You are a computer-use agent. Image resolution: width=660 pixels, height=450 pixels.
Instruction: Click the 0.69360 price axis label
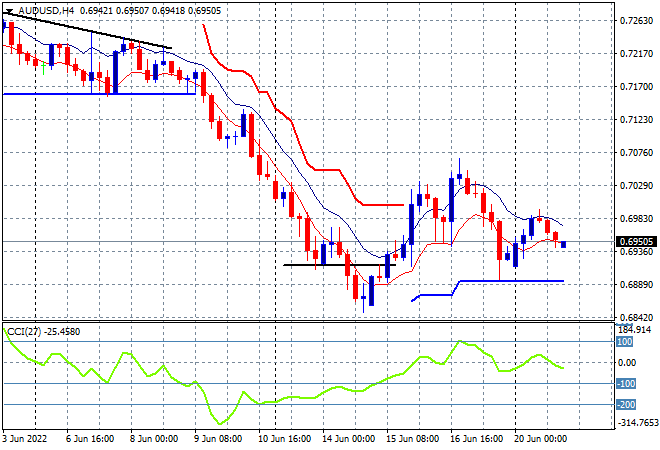pyautogui.click(x=636, y=251)
